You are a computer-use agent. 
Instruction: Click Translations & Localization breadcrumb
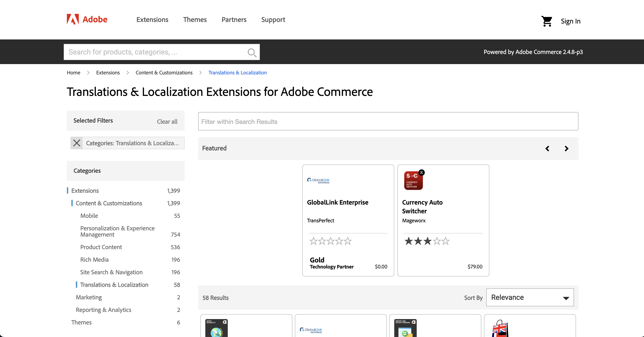pos(237,73)
